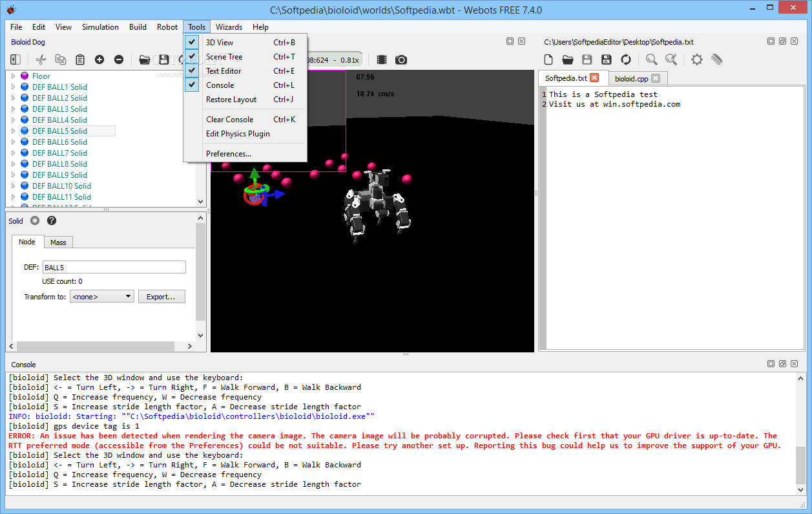This screenshot has height=514, width=812.
Task: Toggle the scene tree sidebar icon
Action: pyautogui.click(x=16, y=59)
